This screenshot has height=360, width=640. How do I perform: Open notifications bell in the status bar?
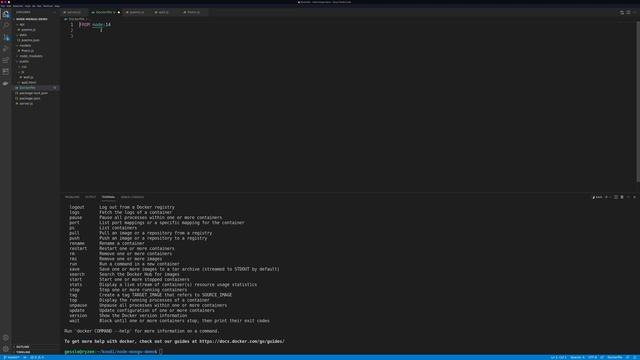tap(635, 358)
